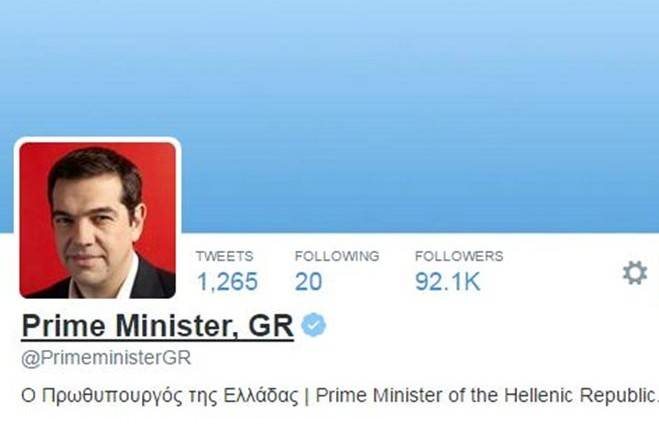The width and height of the screenshot is (659, 429).
Task: Click the 1,265 tweets count
Action: pos(227,281)
